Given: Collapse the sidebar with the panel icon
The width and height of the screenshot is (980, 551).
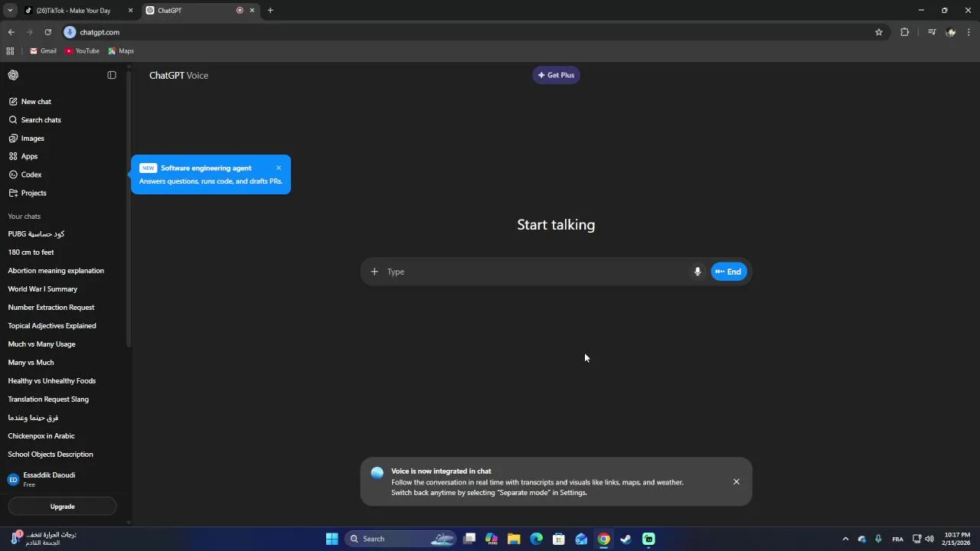Looking at the screenshot, I should [x=112, y=75].
